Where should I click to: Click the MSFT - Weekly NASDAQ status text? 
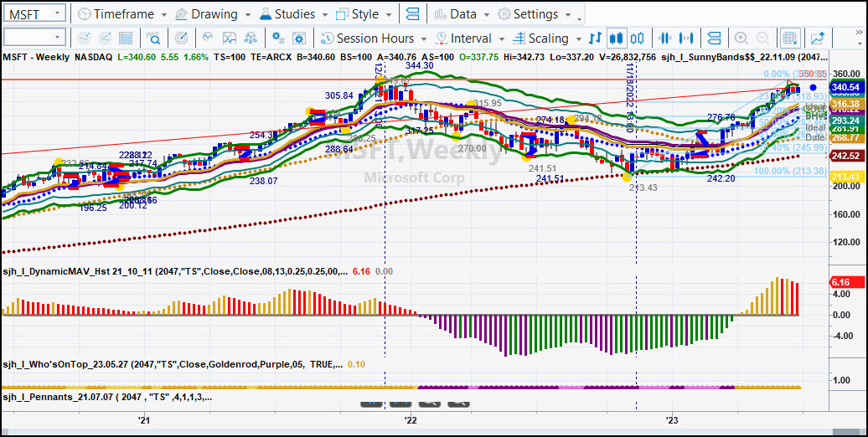click(x=58, y=57)
